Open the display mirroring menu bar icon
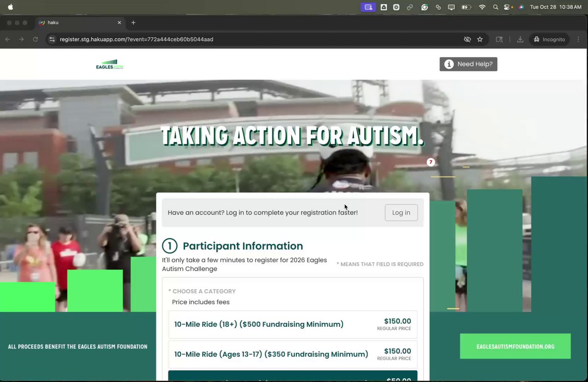 coord(452,7)
